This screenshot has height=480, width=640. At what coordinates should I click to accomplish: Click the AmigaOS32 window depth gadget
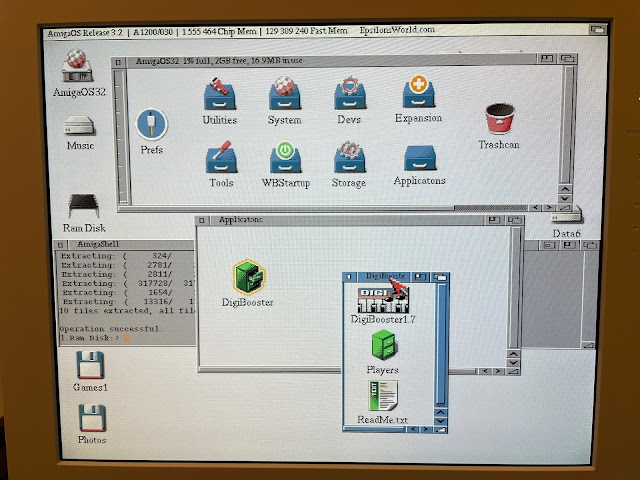click(567, 59)
